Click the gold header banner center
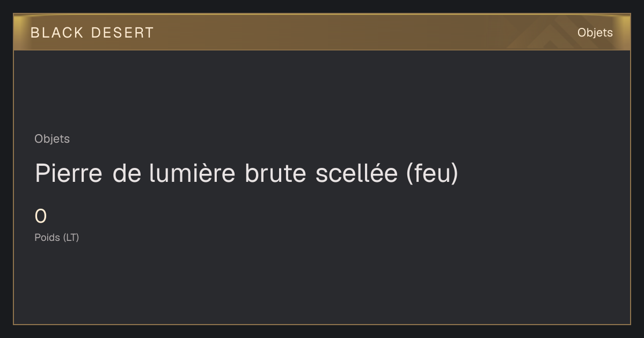Viewport: 644px width, 338px height. click(322, 33)
